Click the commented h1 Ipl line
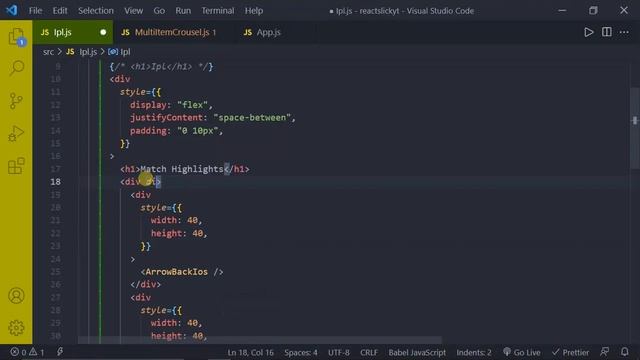The width and height of the screenshot is (640, 360). click(161, 67)
